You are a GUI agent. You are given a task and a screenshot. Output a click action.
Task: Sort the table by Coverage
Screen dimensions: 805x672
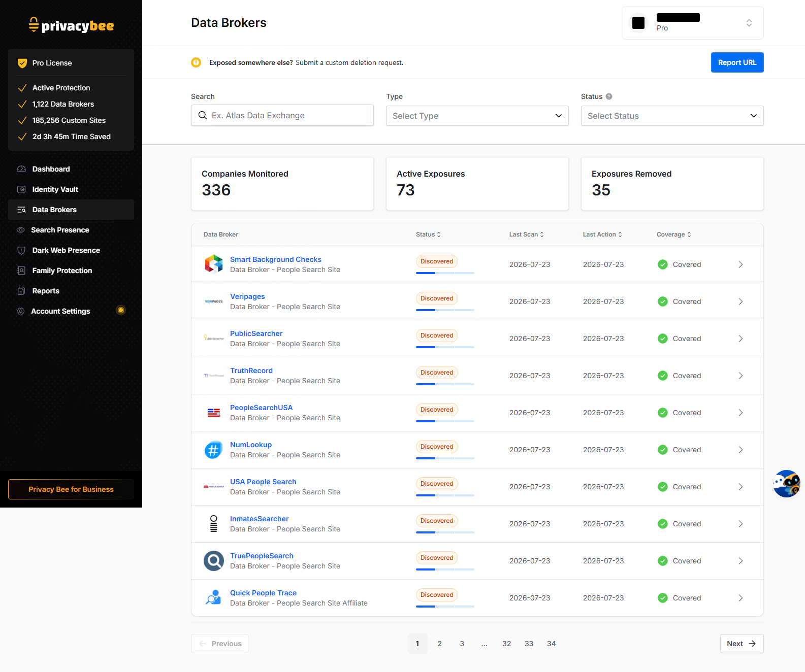coord(674,234)
